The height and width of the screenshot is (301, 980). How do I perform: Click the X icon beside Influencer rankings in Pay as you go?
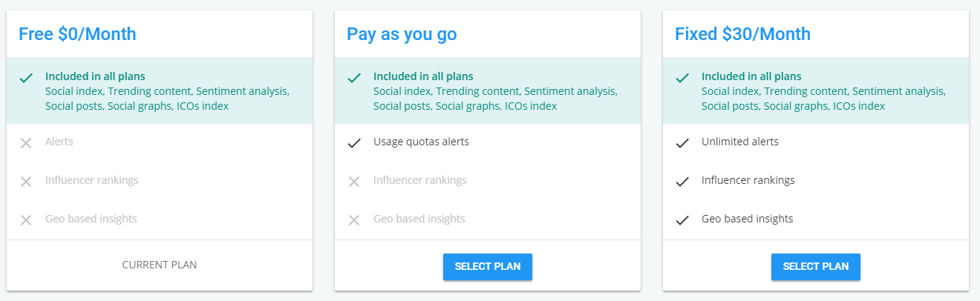pyautogui.click(x=354, y=182)
